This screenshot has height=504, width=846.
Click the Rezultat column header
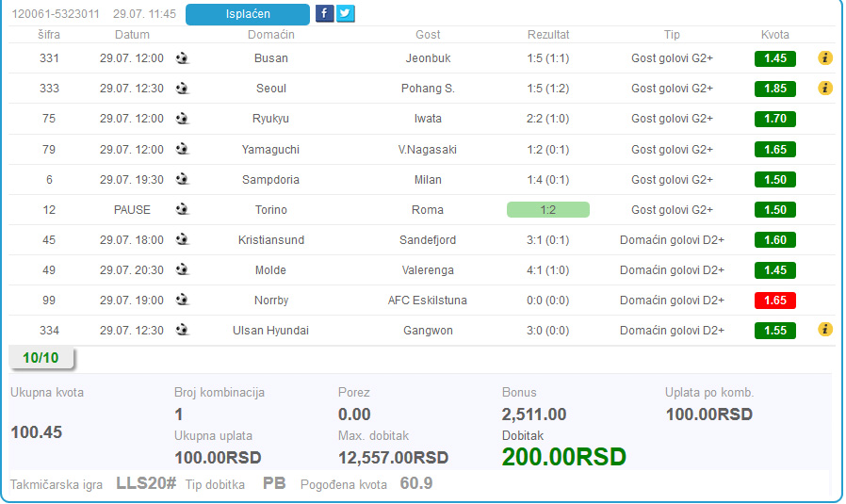point(548,35)
